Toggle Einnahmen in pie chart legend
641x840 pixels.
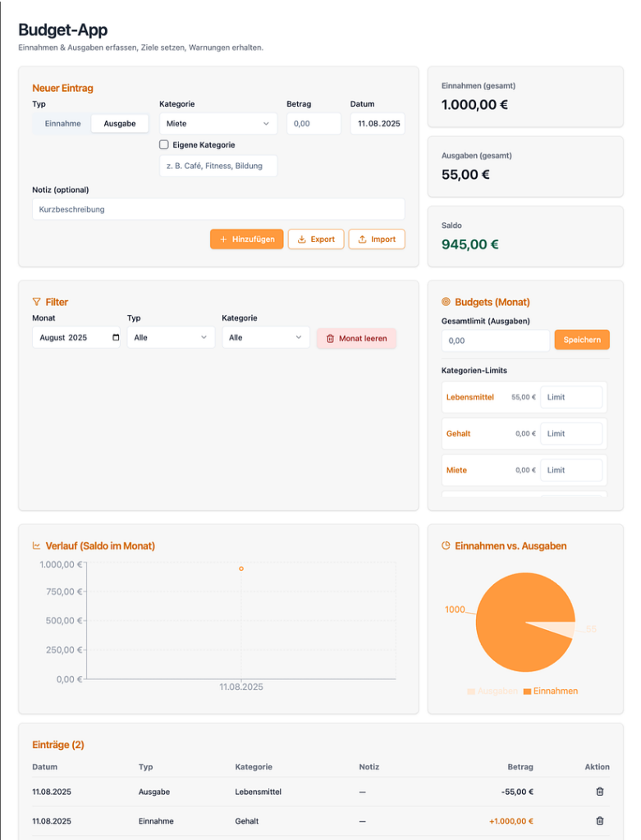coord(550,691)
